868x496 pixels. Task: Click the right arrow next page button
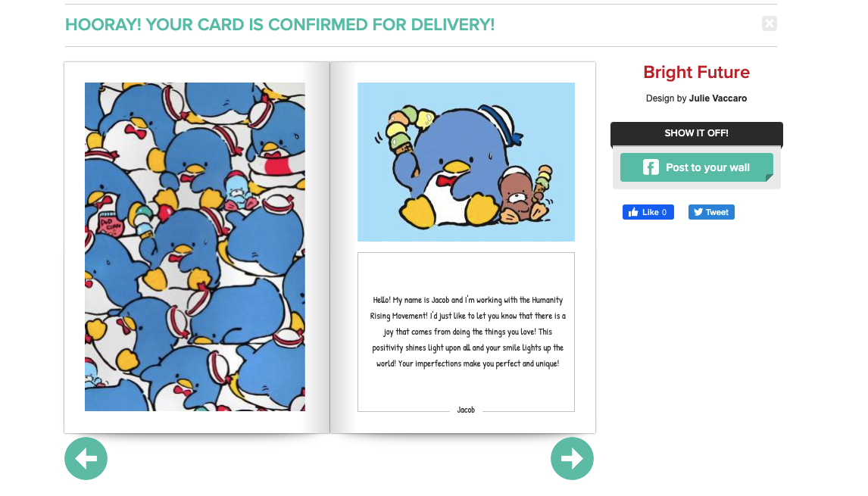click(572, 458)
